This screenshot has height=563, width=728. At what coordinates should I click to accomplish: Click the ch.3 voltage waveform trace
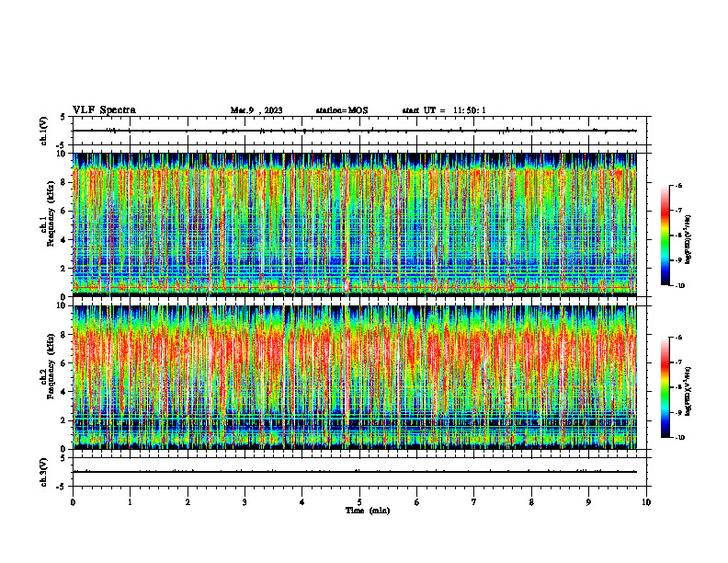[x=355, y=472]
